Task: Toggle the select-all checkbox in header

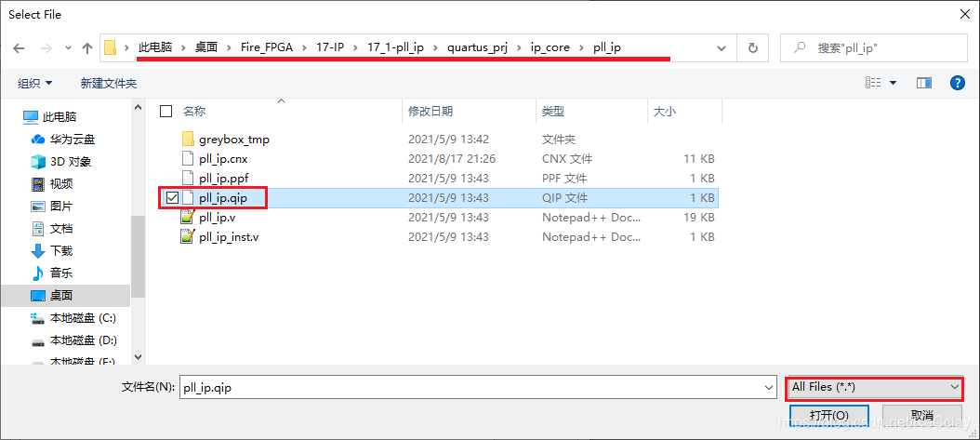Action: tap(166, 112)
